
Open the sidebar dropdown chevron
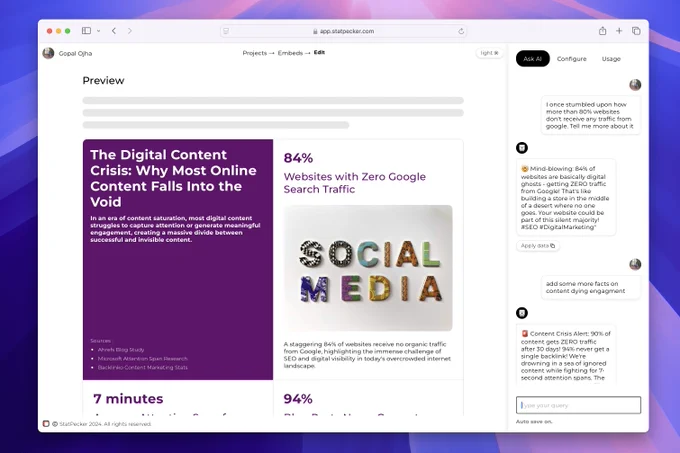[x=98, y=31]
